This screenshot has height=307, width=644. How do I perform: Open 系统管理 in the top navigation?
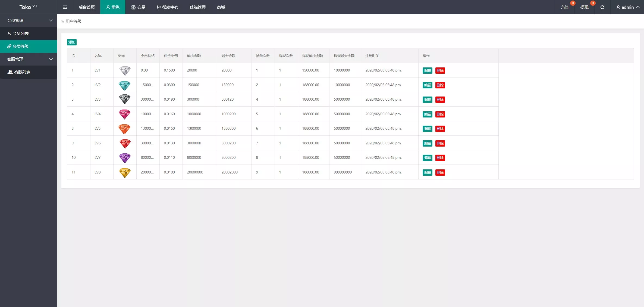click(x=197, y=7)
